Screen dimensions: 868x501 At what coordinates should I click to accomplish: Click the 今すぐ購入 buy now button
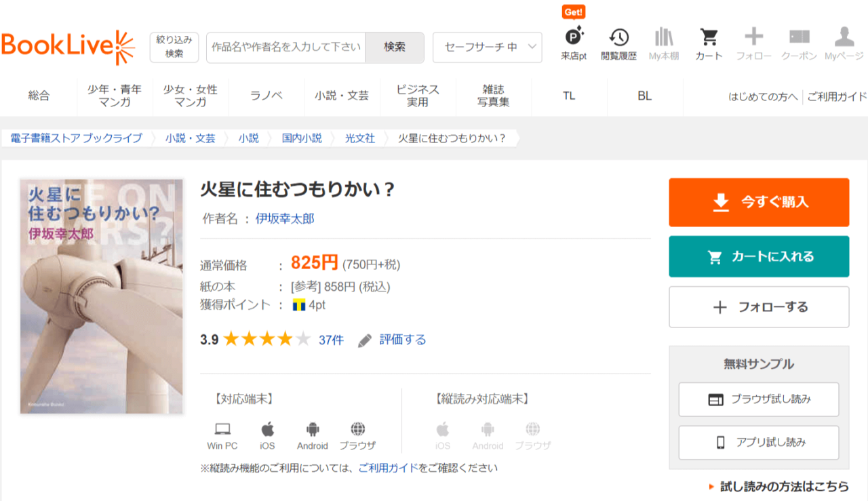(759, 202)
